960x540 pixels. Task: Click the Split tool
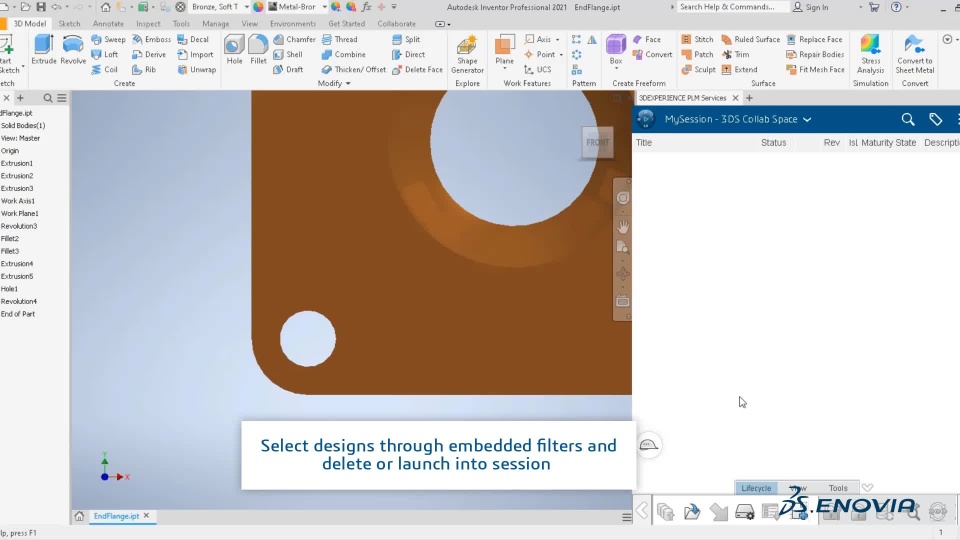(x=406, y=39)
